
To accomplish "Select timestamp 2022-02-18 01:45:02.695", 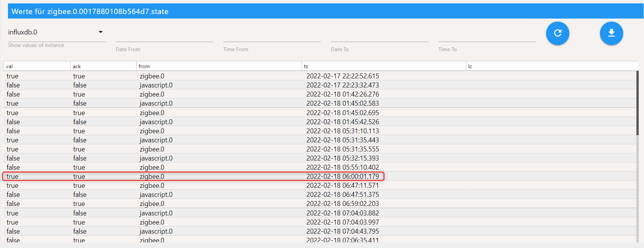I will (x=342, y=113).
